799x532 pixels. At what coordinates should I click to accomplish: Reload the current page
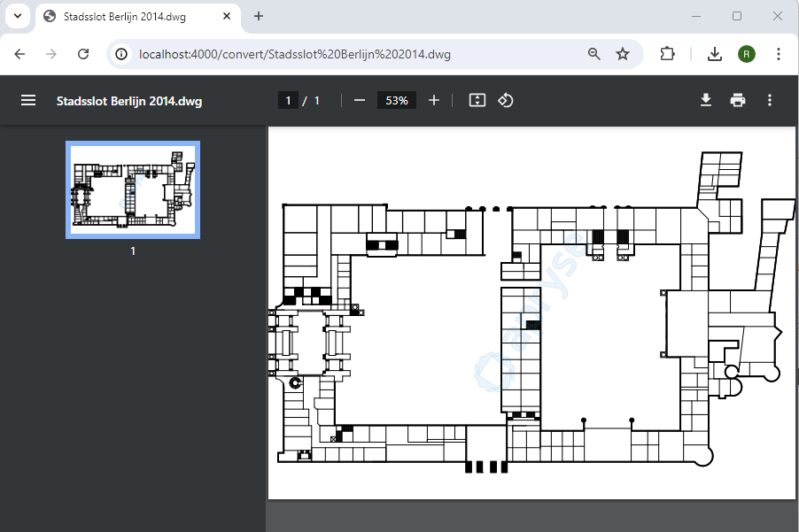(x=83, y=54)
